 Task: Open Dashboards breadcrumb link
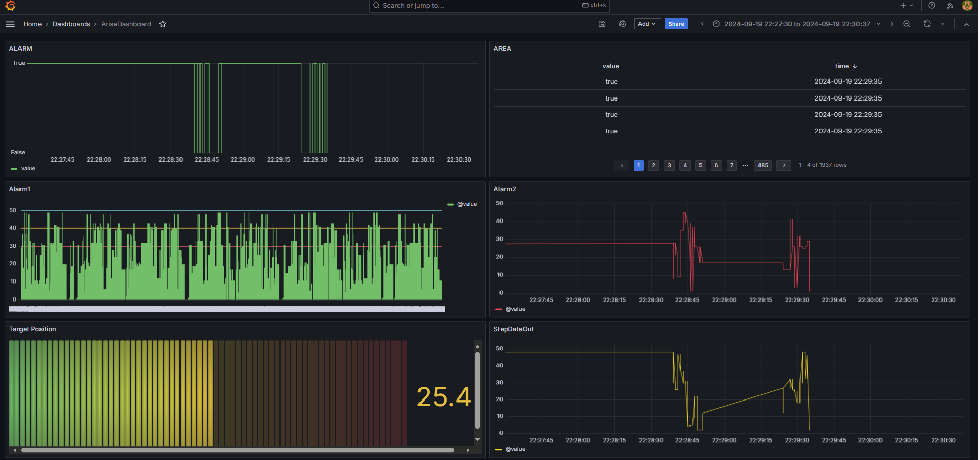point(71,24)
